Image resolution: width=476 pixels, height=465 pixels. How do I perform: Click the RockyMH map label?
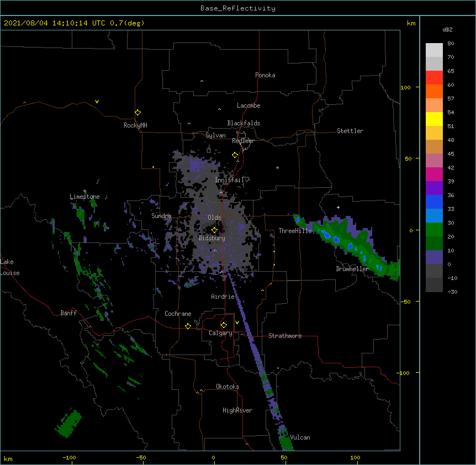coord(135,125)
